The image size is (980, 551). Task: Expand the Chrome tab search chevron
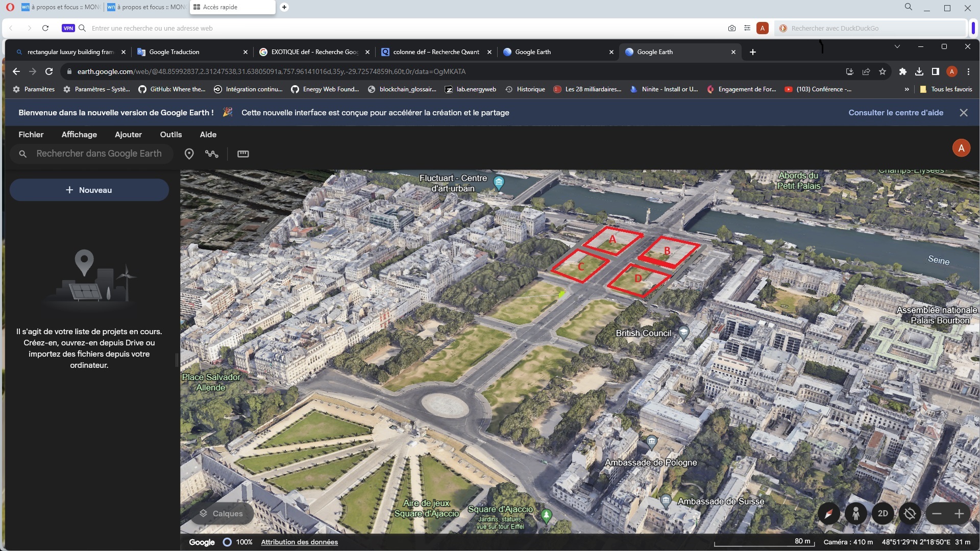point(897,46)
